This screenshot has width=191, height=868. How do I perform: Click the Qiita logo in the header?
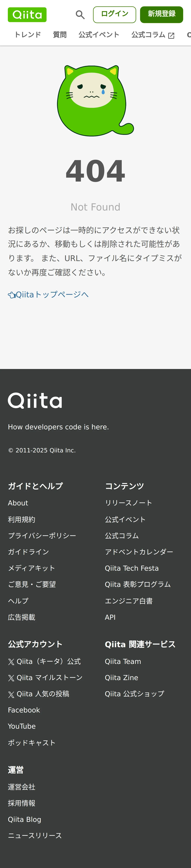tap(27, 15)
